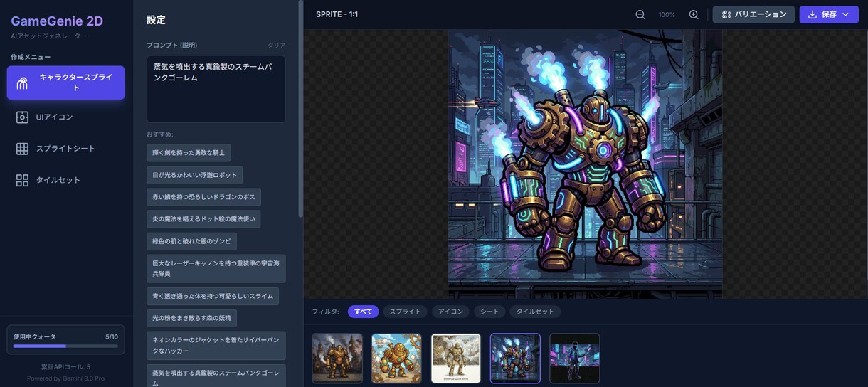Choose suggestion 巨大なレーザーキャノンを持つ重装甲の宇宙海兵隊員
868x387 pixels.
(216, 268)
